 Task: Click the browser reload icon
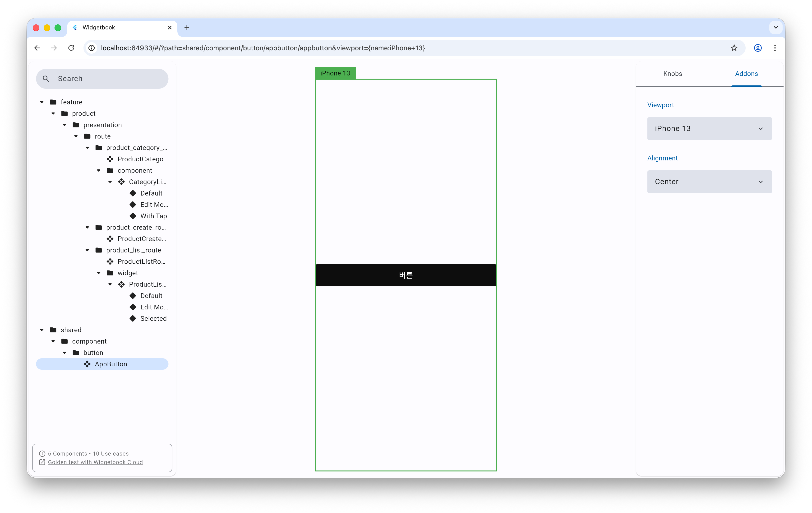(71, 48)
